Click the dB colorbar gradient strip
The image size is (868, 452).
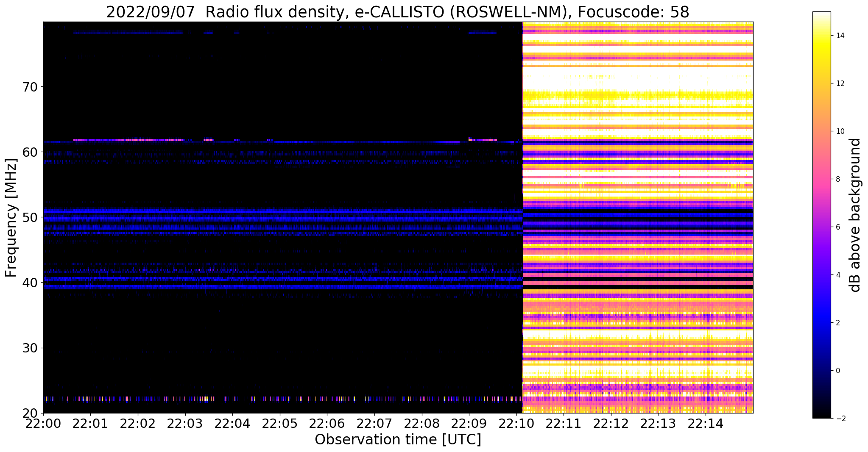[821, 215]
